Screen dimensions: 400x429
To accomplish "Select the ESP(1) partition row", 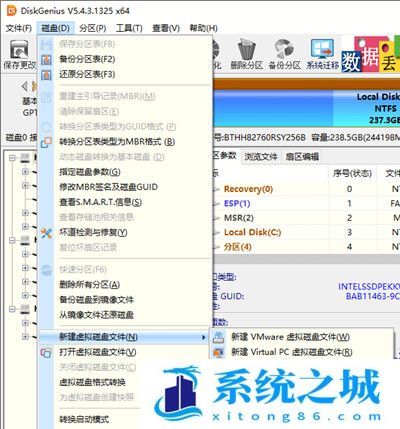I will tap(306, 204).
